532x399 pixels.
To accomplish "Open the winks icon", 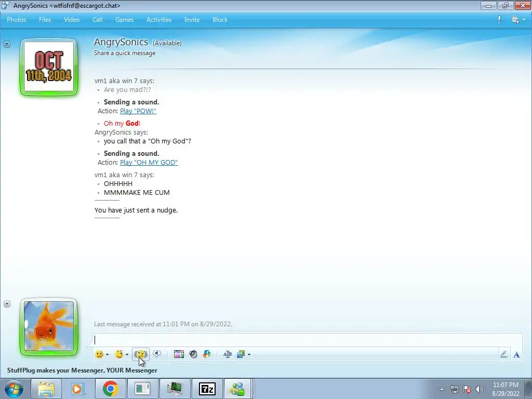I will click(119, 354).
